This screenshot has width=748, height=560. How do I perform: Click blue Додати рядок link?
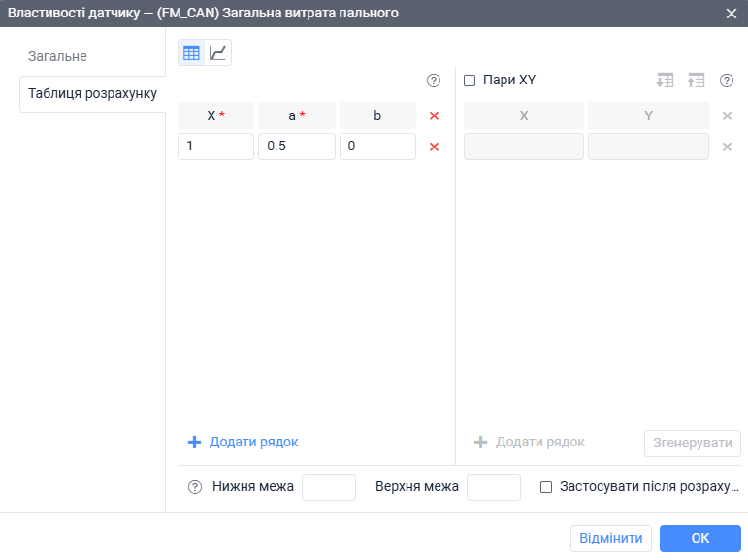coord(243,443)
